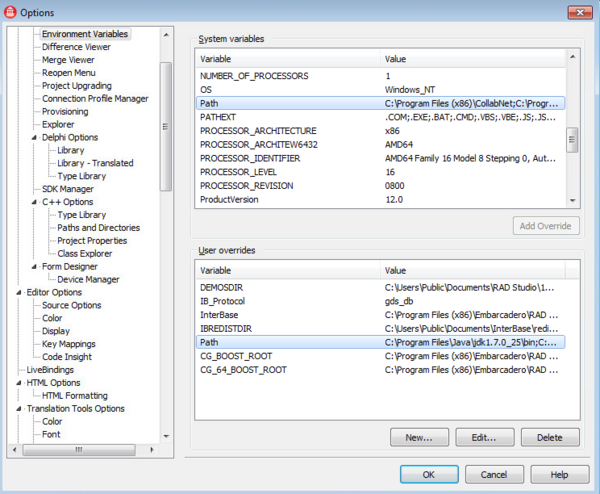Close the Options dialog window
600x494 pixels.
click(x=578, y=11)
